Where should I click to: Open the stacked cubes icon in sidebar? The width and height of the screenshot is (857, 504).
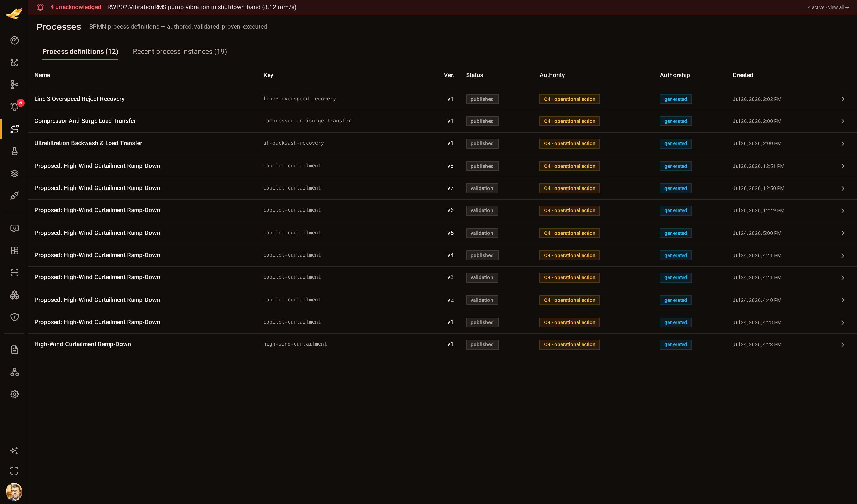[14, 295]
